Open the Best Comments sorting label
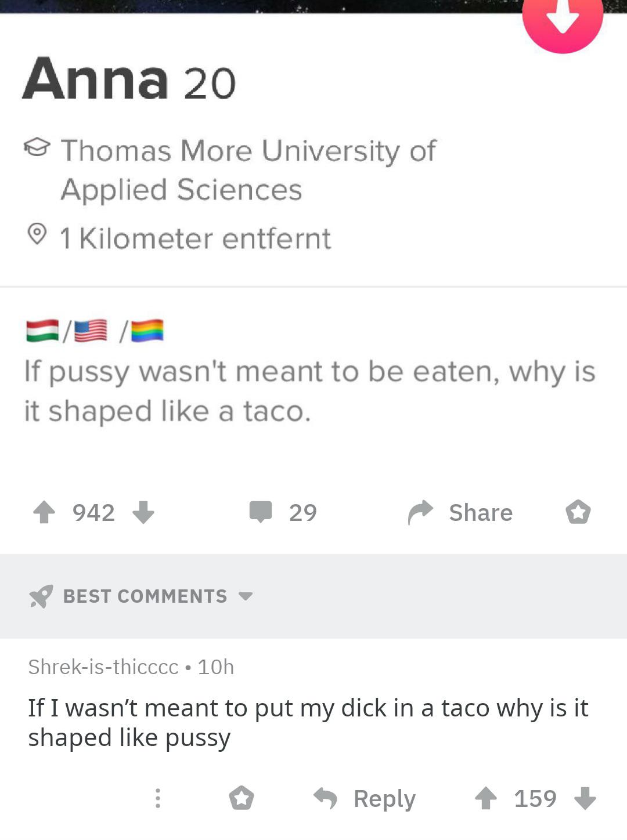The width and height of the screenshot is (627, 840). click(145, 596)
